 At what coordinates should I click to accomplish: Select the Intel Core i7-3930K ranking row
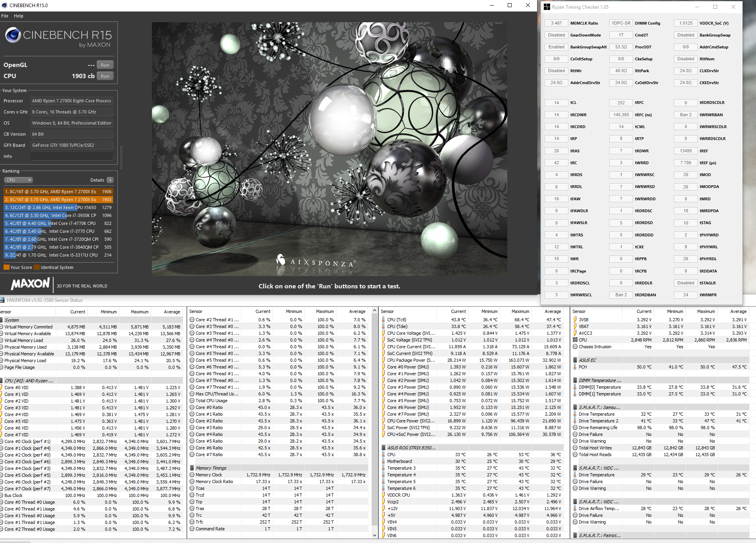58,215
